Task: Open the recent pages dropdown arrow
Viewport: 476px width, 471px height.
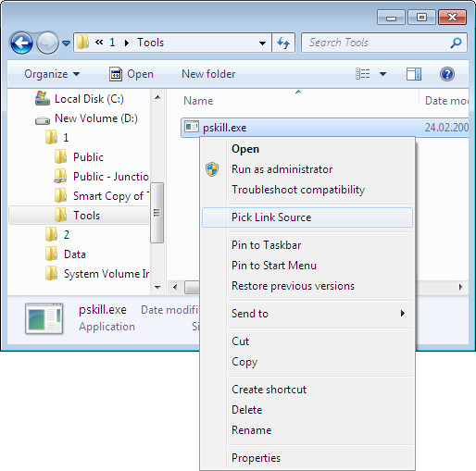Action: 66,43
